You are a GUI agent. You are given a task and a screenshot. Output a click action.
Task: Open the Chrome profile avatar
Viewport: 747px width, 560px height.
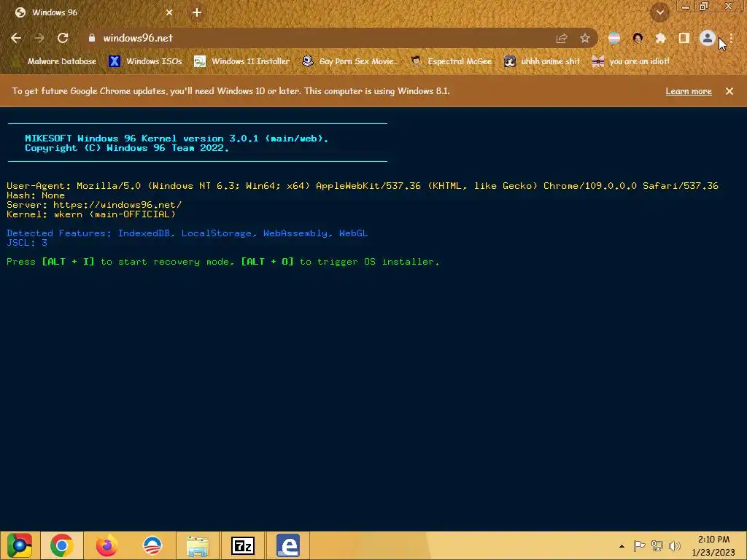(x=708, y=38)
